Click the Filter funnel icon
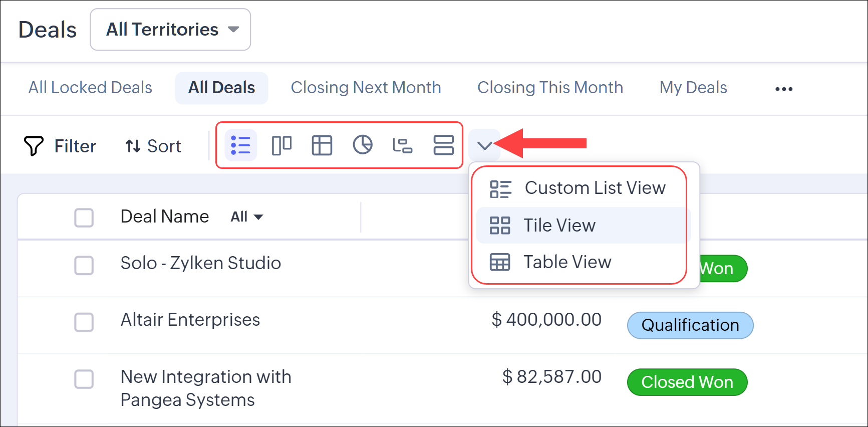Viewport: 868px width, 427px height. coord(34,146)
